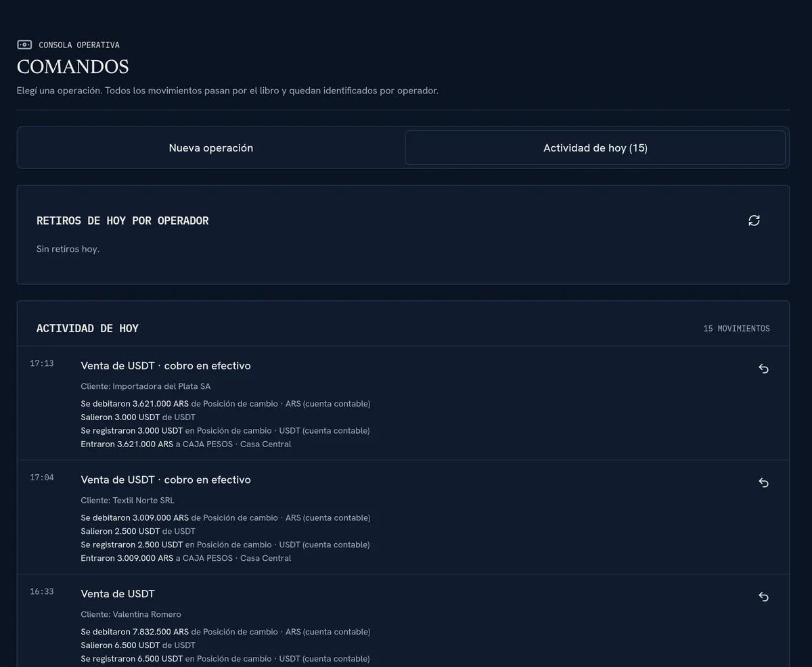Revert the 17:04 Textil Norte SRL movement
The width and height of the screenshot is (812, 667).
(763, 483)
